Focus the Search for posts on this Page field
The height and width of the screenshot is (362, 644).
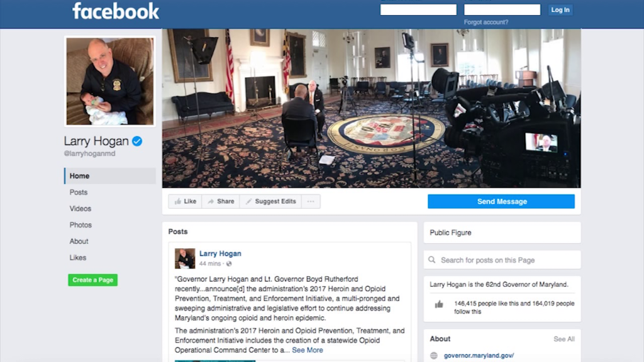502,260
